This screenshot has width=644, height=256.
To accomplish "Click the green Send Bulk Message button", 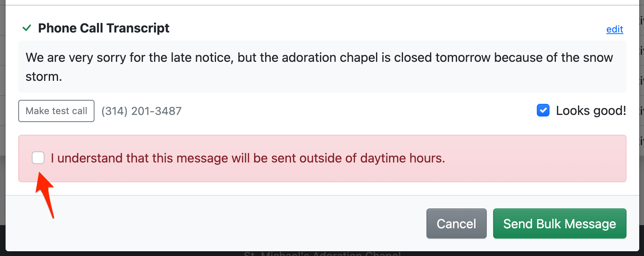I will 559,224.
